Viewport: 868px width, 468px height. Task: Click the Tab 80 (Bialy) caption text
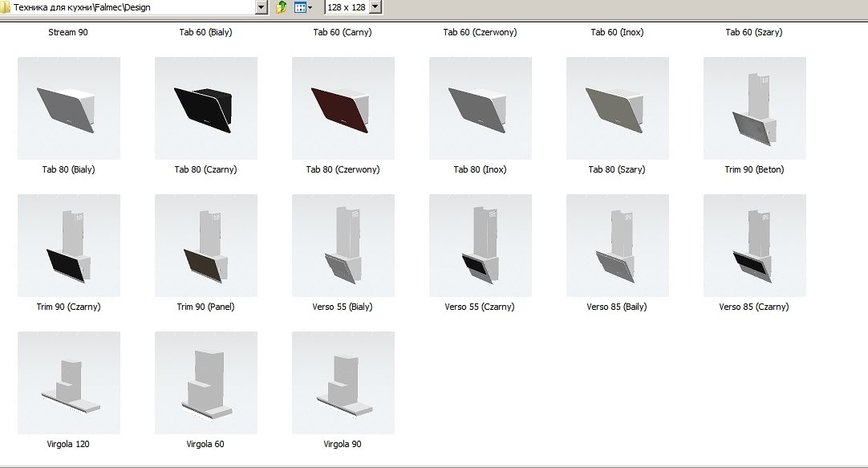[69, 169]
